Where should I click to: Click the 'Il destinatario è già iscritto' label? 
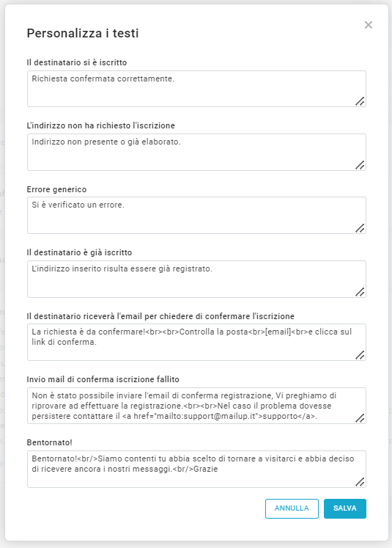[79, 252]
